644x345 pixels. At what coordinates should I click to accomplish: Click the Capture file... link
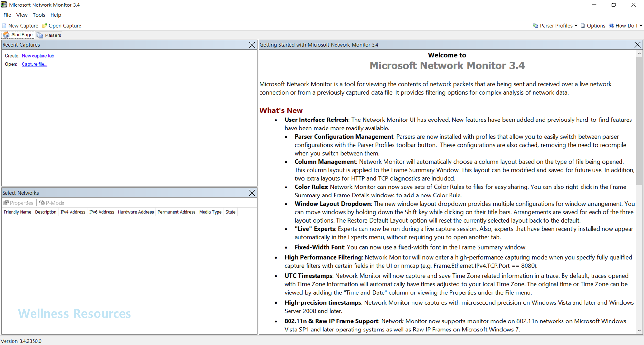[34, 64]
